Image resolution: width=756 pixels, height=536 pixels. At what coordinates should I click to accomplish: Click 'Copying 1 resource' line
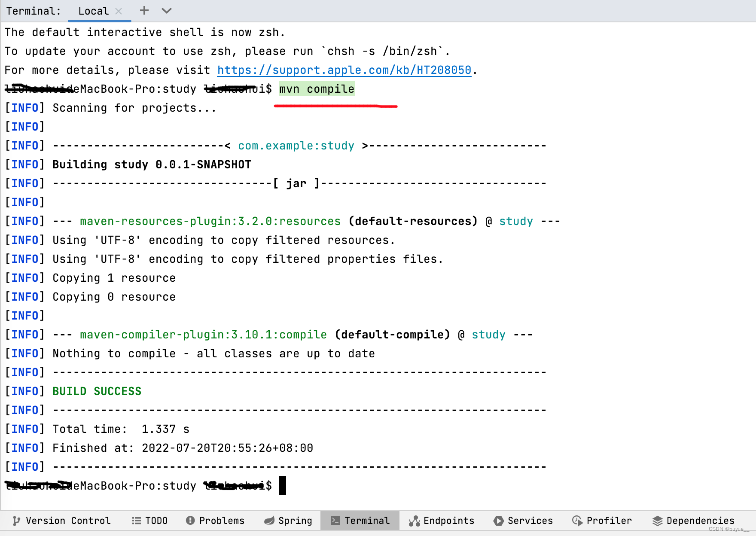click(x=114, y=278)
